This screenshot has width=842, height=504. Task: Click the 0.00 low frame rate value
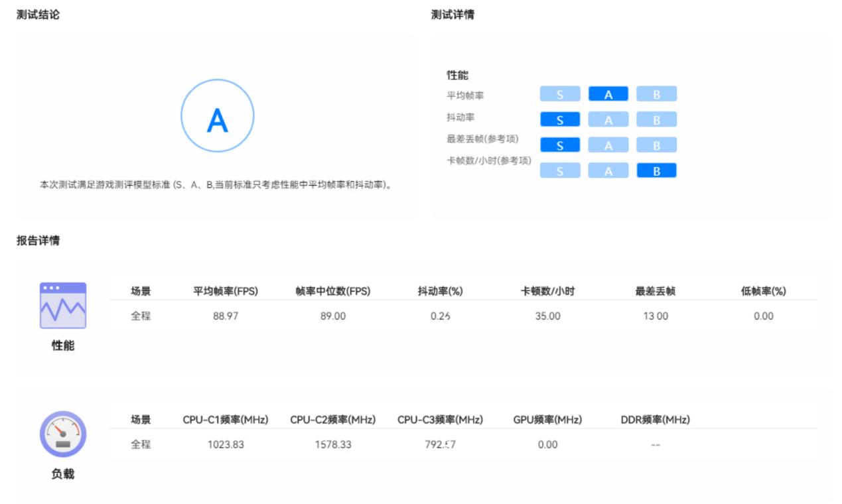pos(763,316)
